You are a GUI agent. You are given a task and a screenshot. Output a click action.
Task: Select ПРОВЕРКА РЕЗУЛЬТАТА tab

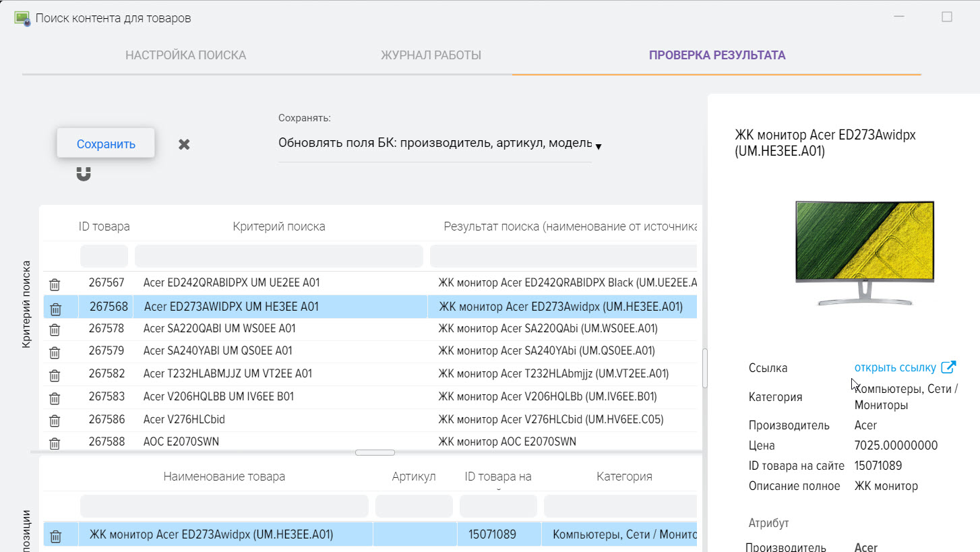[x=717, y=55]
